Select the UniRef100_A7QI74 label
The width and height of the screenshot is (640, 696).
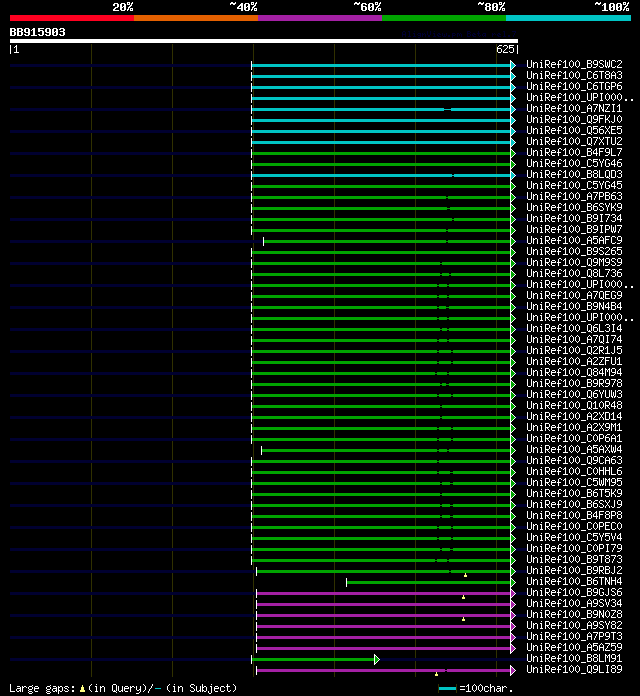point(574,339)
